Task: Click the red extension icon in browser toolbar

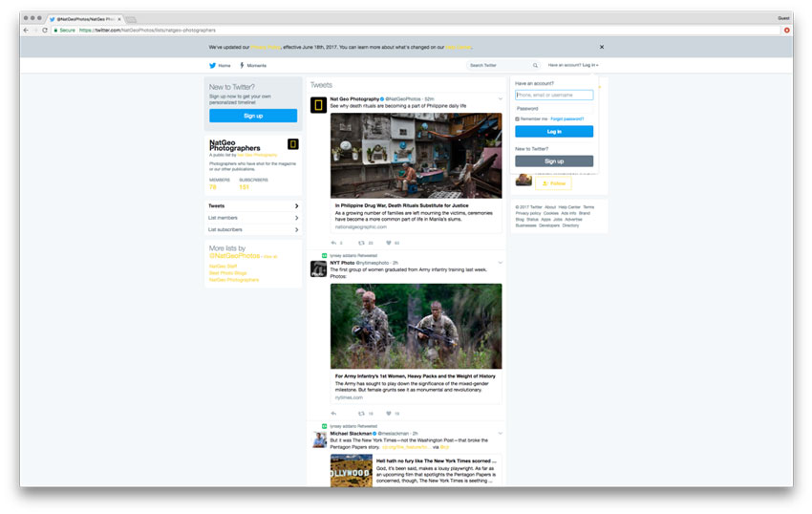Action: pyautogui.click(x=786, y=30)
